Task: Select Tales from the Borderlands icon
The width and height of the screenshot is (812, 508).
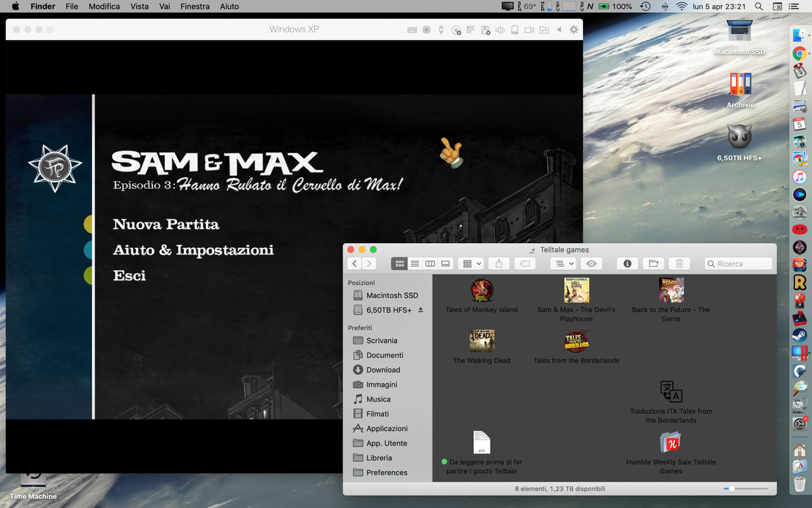Action: point(577,341)
